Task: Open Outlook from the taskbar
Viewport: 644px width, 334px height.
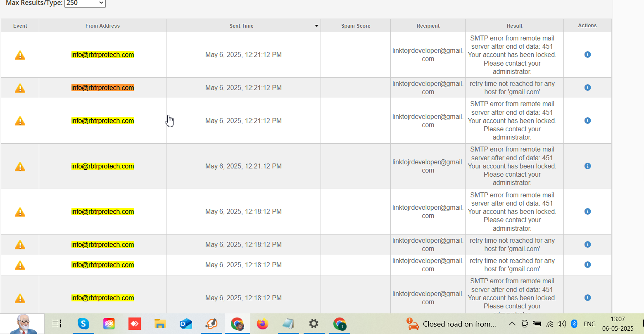Action: tap(186, 324)
